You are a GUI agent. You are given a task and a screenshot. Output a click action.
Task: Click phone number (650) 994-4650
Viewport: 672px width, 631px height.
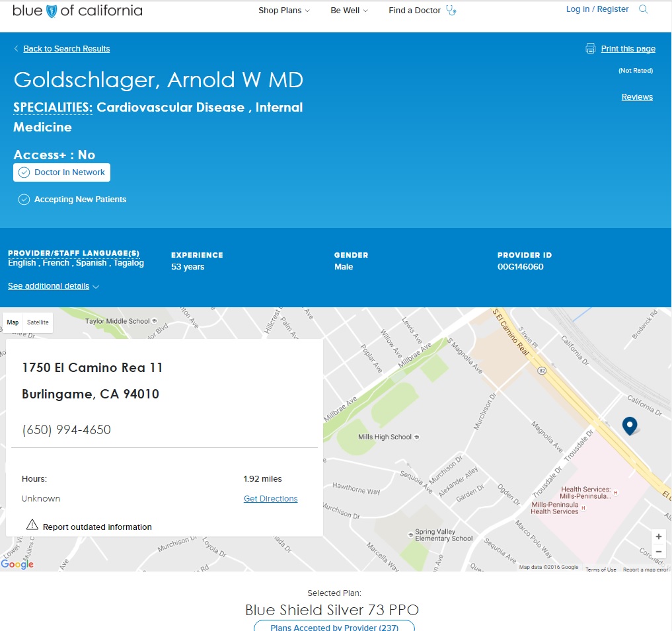click(67, 429)
